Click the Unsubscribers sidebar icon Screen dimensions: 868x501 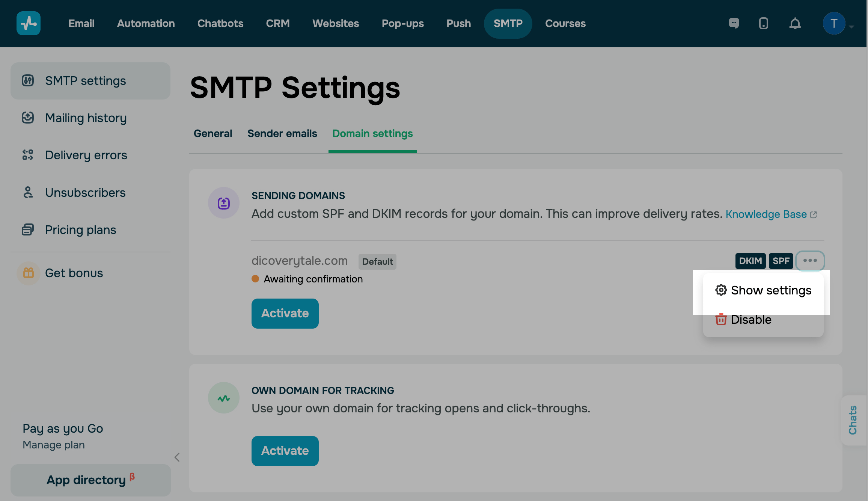click(x=28, y=192)
